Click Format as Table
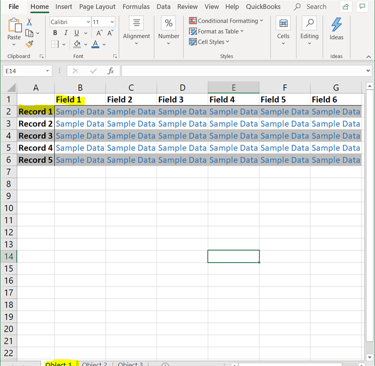This screenshot has width=375, height=366. click(x=216, y=31)
